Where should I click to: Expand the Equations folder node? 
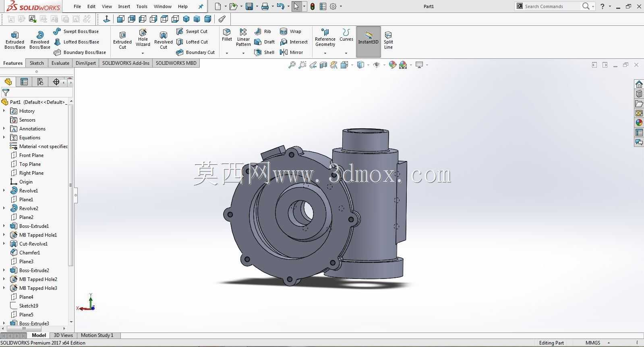pos(4,137)
